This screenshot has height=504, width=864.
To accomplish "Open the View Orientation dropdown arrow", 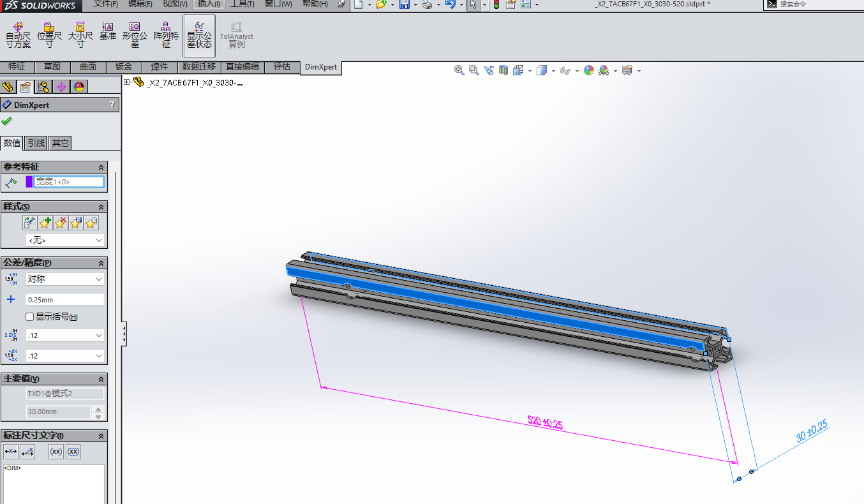I will 531,71.
